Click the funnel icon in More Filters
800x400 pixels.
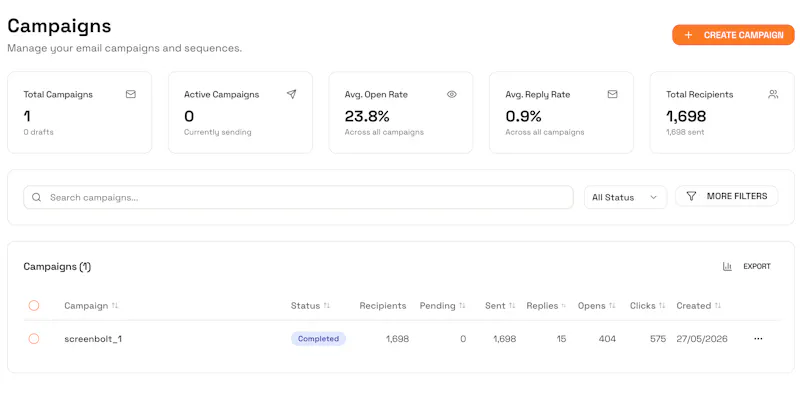tap(691, 196)
